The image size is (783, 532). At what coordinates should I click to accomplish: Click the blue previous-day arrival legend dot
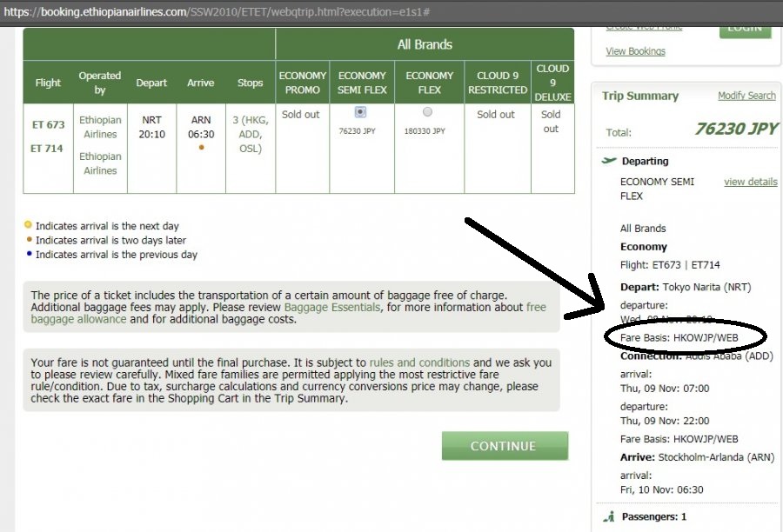tap(29, 255)
